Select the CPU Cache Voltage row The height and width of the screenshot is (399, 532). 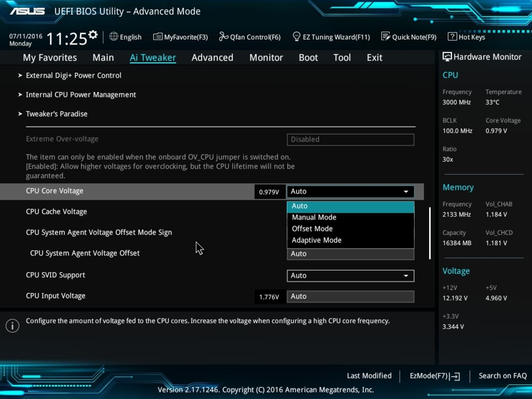(x=56, y=212)
